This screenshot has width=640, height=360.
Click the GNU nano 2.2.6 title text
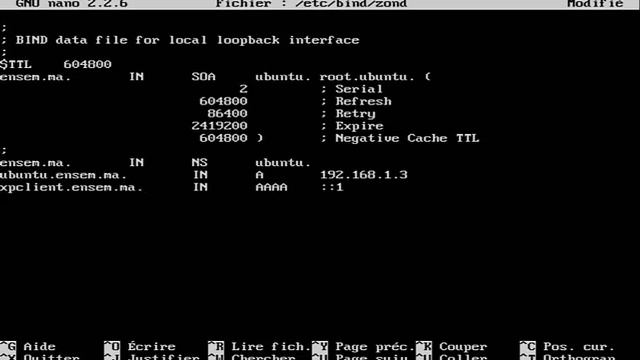point(72,4)
